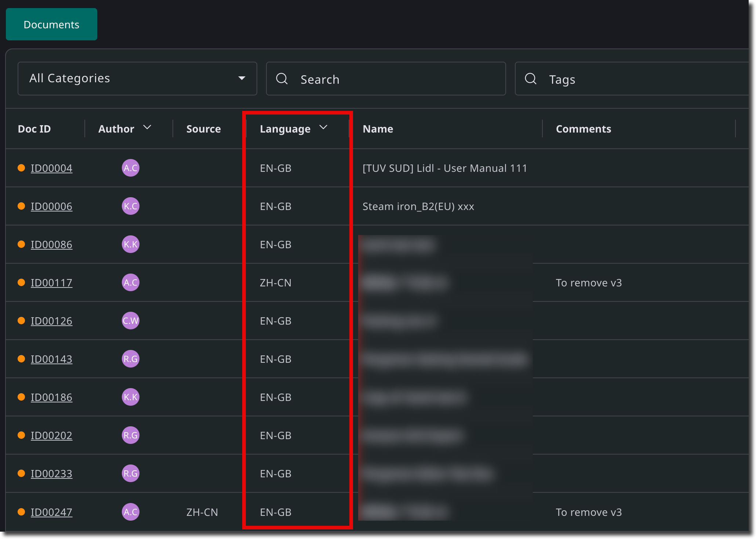Click the R.G author avatar for ID00143
This screenshot has height=539, width=756.
tap(131, 359)
